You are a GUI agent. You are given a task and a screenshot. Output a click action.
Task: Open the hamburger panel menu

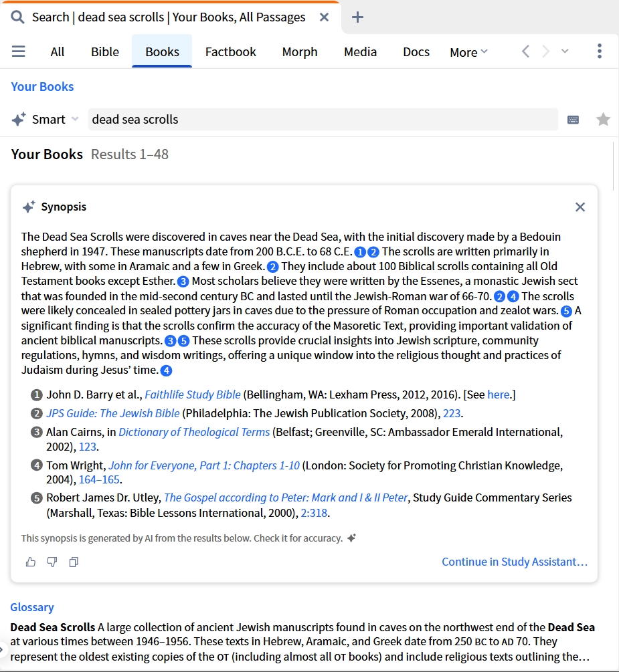tap(19, 51)
